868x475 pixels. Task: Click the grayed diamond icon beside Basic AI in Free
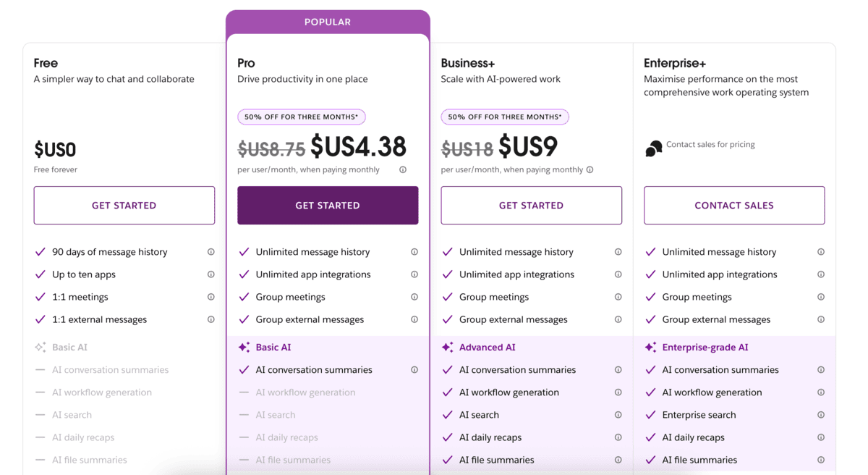[x=41, y=347]
